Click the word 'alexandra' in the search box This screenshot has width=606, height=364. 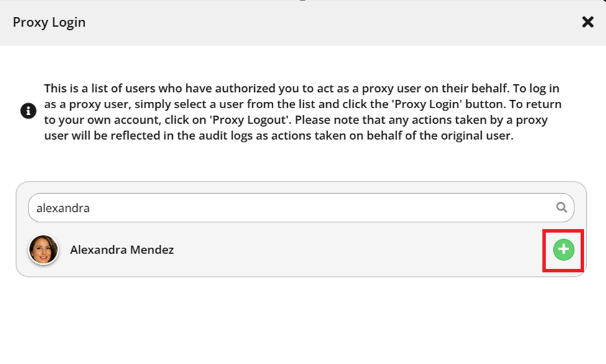point(63,208)
